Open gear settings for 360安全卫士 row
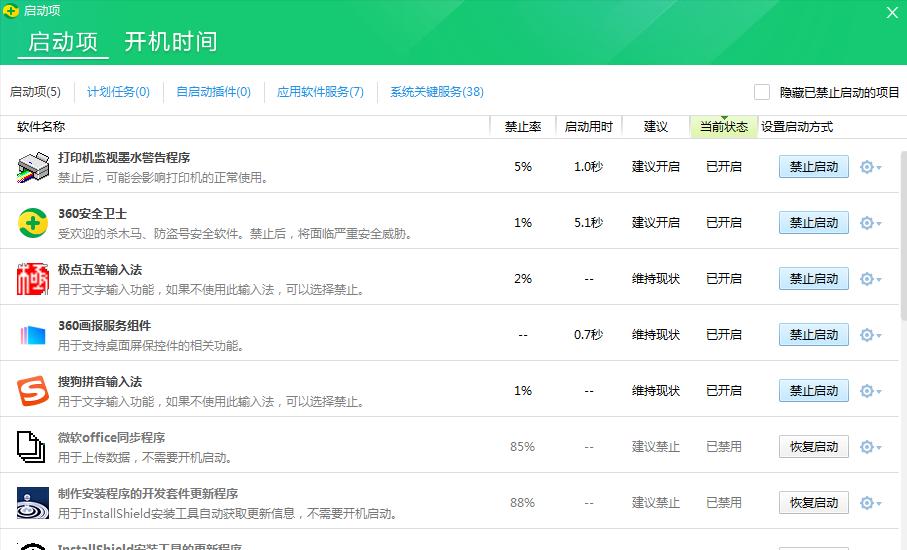This screenshot has width=907, height=550. coord(871,223)
